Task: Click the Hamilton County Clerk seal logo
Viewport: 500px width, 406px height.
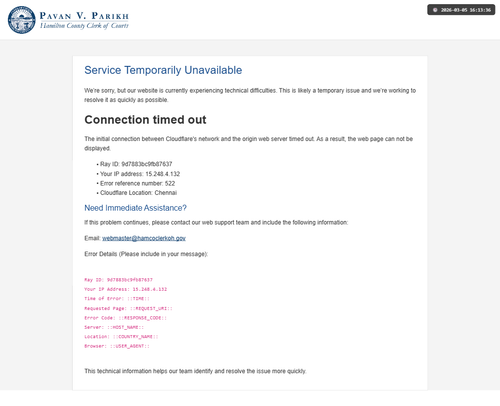Action: 22,20
